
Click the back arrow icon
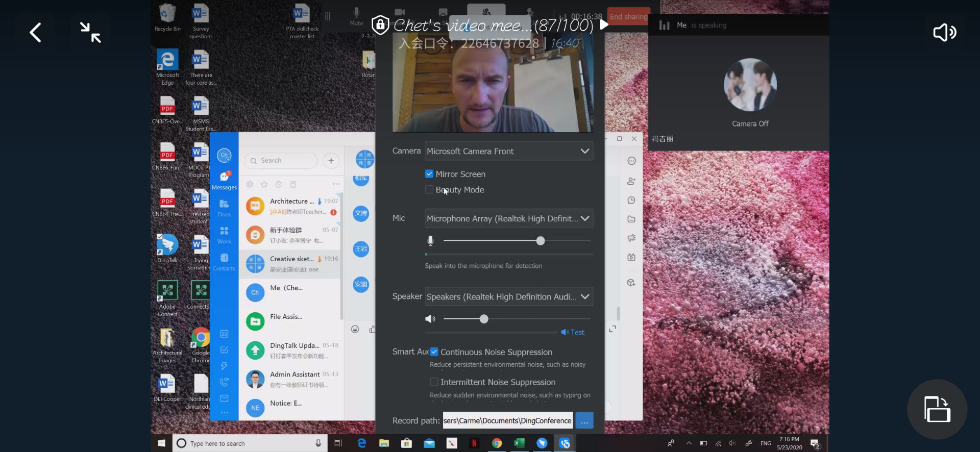click(x=35, y=33)
